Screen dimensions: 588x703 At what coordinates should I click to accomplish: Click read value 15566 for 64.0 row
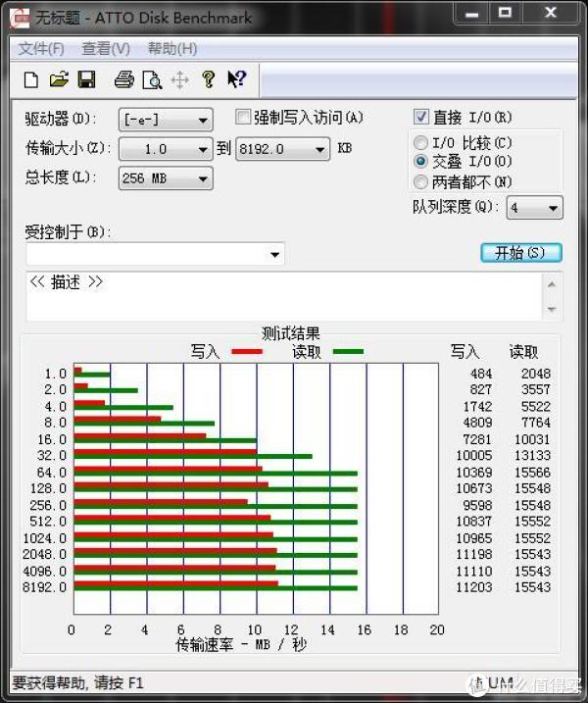[x=532, y=473]
